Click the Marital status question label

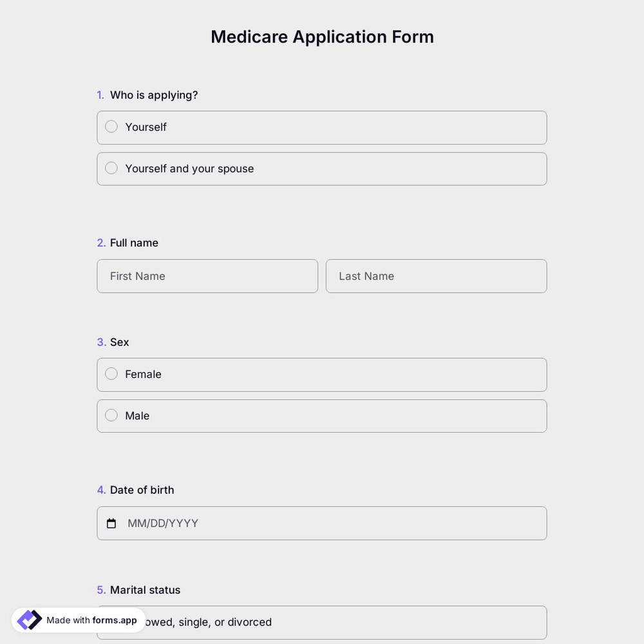145,589
